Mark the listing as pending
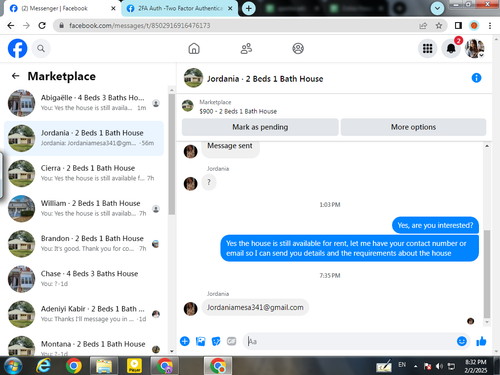The height and width of the screenshot is (375, 500). pyautogui.click(x=260, y=127)
